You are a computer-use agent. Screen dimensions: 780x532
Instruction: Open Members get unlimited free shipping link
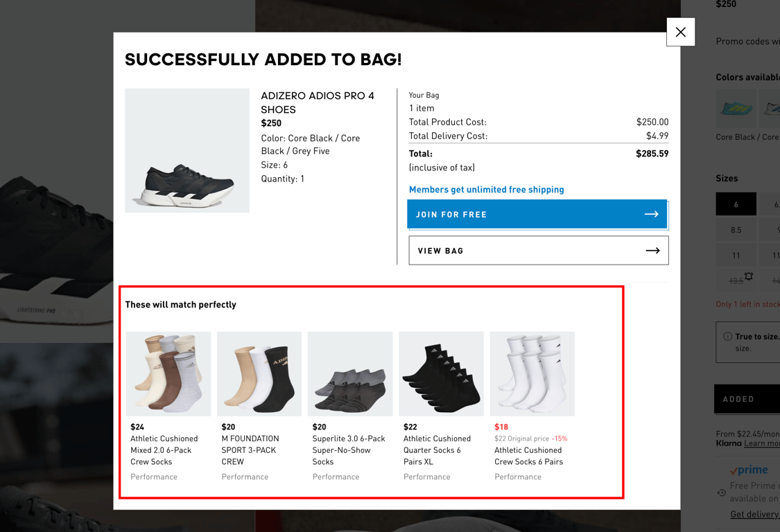pyautogui.click(x=487, y=189)
